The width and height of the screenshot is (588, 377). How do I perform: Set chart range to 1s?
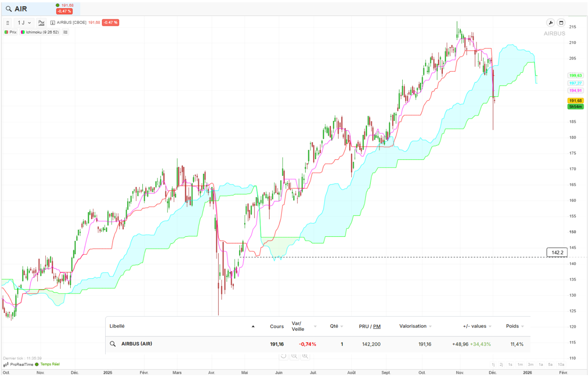[x=510, y=364]
